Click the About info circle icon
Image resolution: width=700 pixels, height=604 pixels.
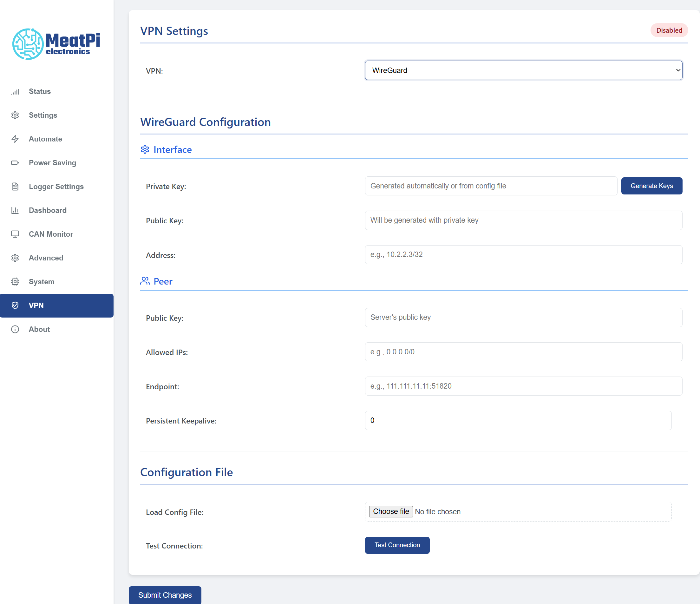click(15, 329)
